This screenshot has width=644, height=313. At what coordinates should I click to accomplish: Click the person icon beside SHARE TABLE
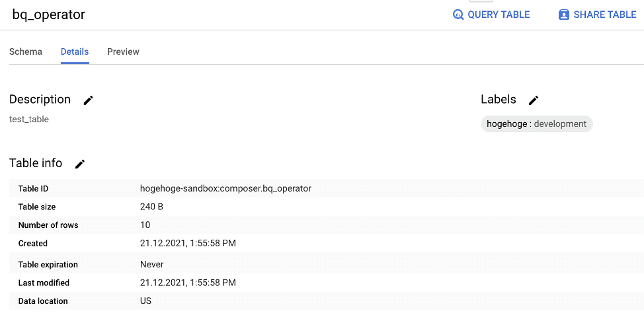pos(564,15)
